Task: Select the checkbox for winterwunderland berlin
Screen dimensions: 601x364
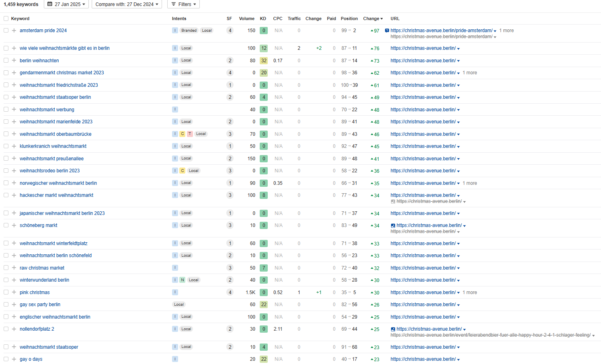Action: pos(6,280)
